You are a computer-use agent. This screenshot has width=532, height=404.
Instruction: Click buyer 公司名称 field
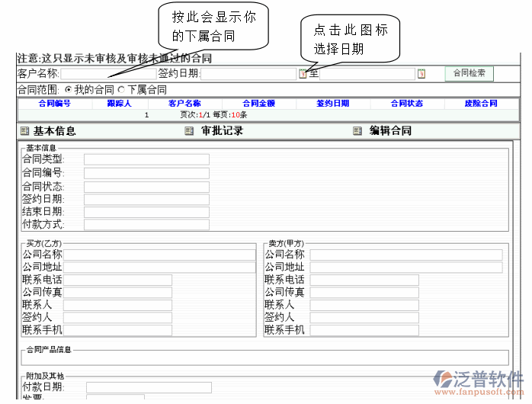coord(159,255)
